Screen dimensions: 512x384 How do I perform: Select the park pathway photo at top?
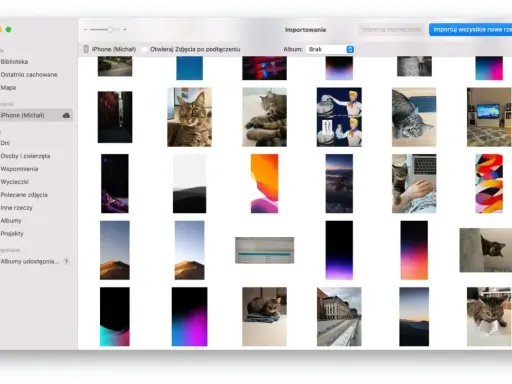115,66
